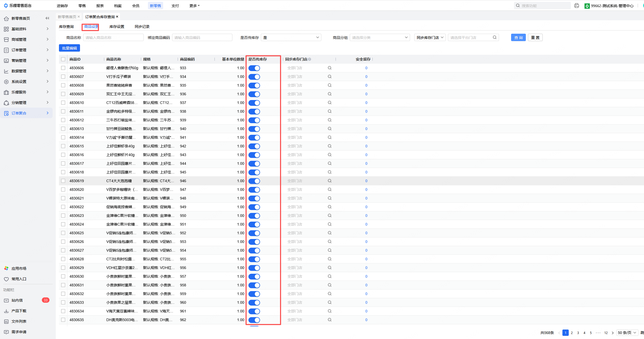Click the 产品下载 download icon

click(6, 311)
